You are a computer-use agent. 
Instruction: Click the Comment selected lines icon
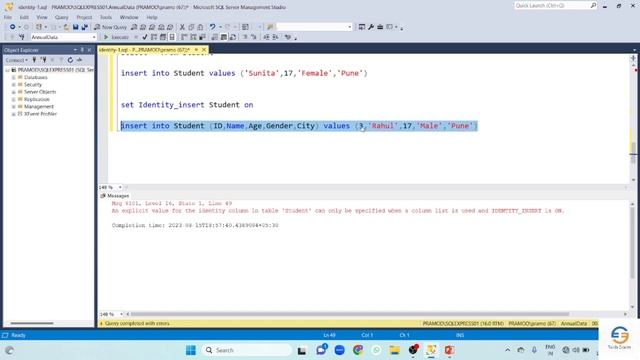[x=245, y=37]
